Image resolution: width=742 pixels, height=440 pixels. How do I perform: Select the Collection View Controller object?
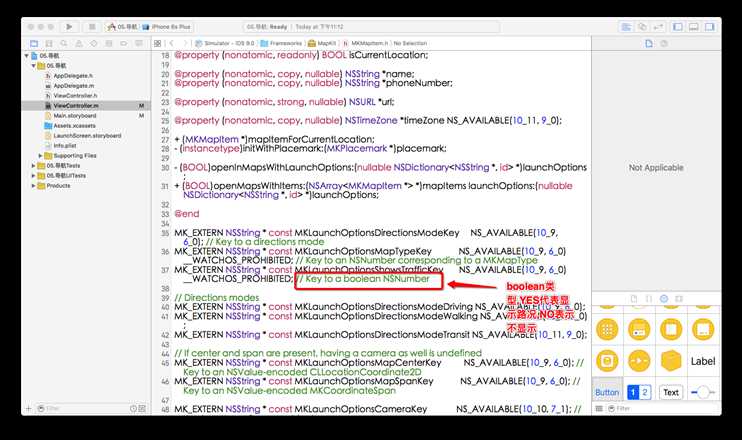click(608, 330)
